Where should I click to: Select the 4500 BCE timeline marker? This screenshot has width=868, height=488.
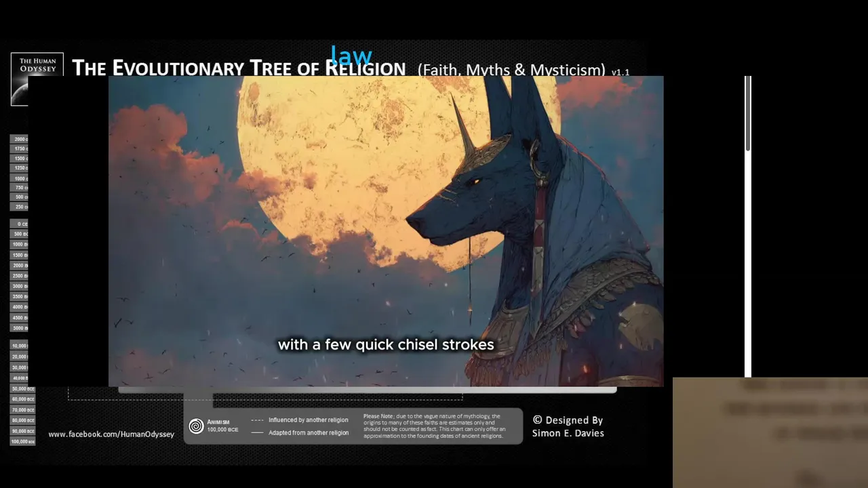pos(19,318)
